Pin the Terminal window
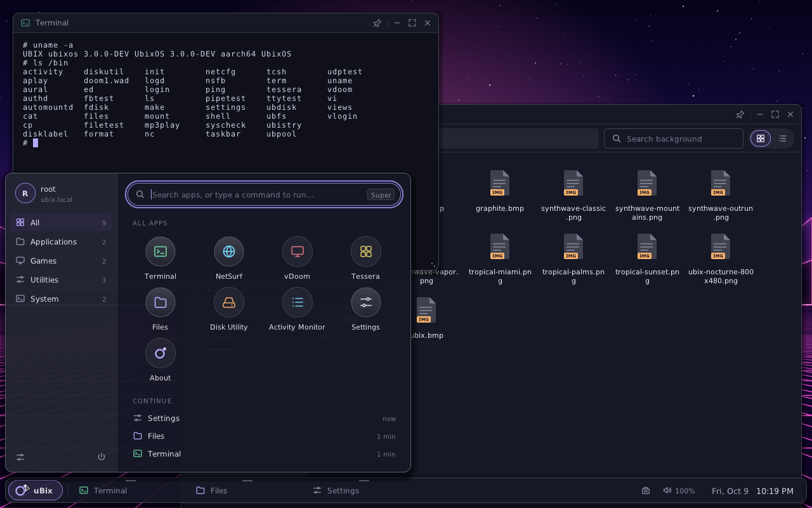The height and width of the screenshot is (508, 812). [377, 23]
